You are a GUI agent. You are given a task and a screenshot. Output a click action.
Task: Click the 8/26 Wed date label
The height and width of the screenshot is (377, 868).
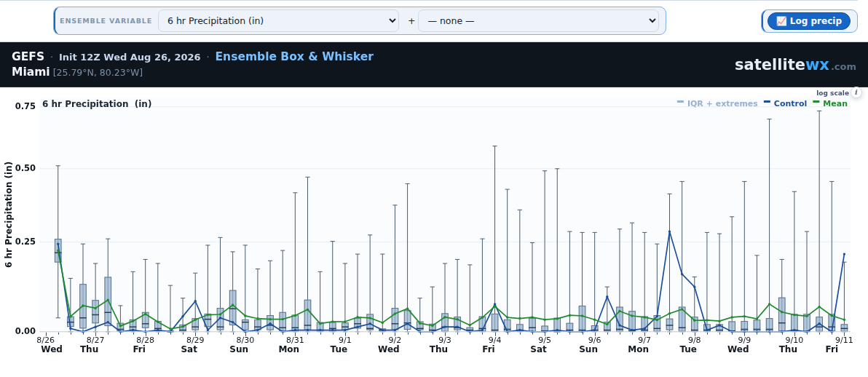click(50, 344)
